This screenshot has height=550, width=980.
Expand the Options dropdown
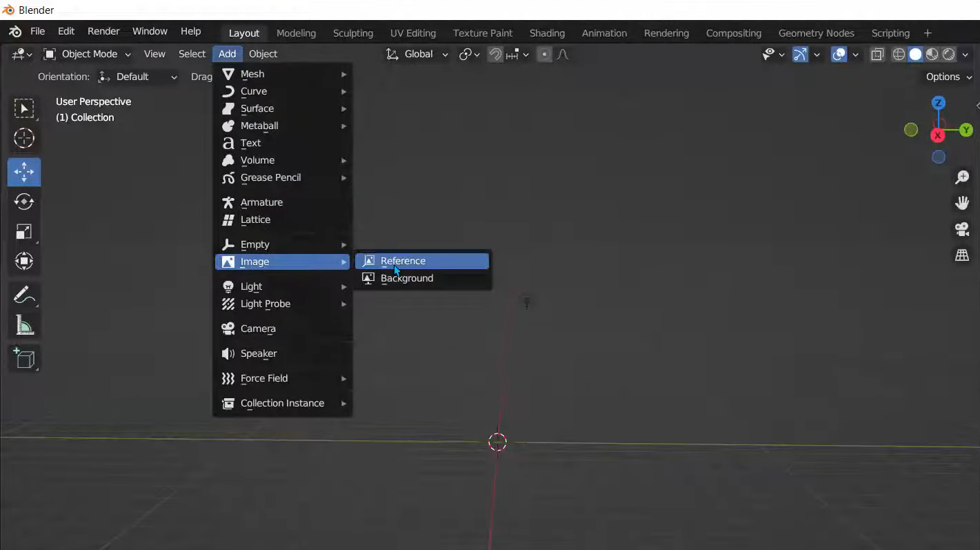(x=949, y=77)
